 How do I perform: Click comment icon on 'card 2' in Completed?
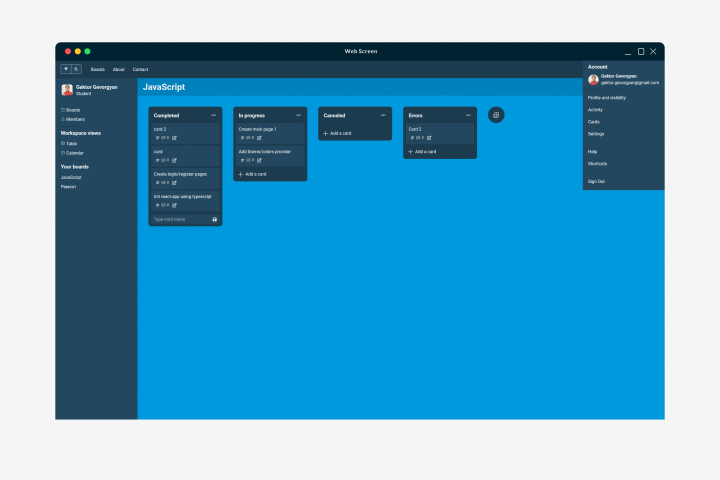point(164,138)
